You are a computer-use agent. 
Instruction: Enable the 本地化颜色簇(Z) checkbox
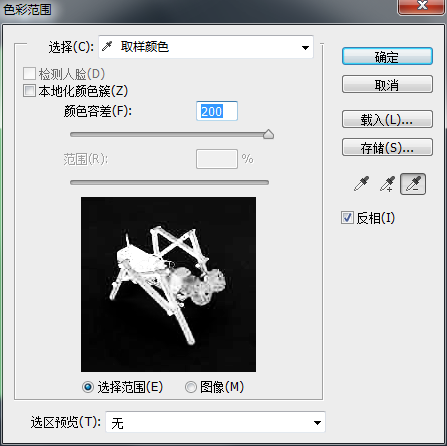pyautogui.click(x=29, y=91)
